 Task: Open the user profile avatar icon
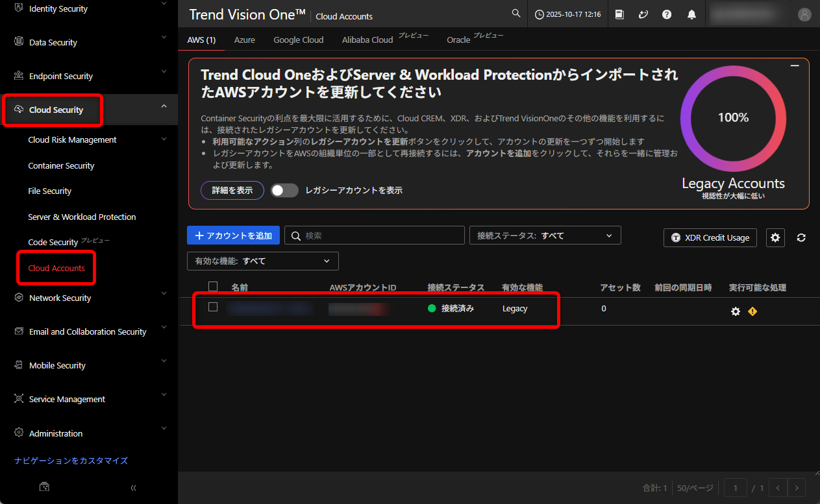(x=804, y=14)
